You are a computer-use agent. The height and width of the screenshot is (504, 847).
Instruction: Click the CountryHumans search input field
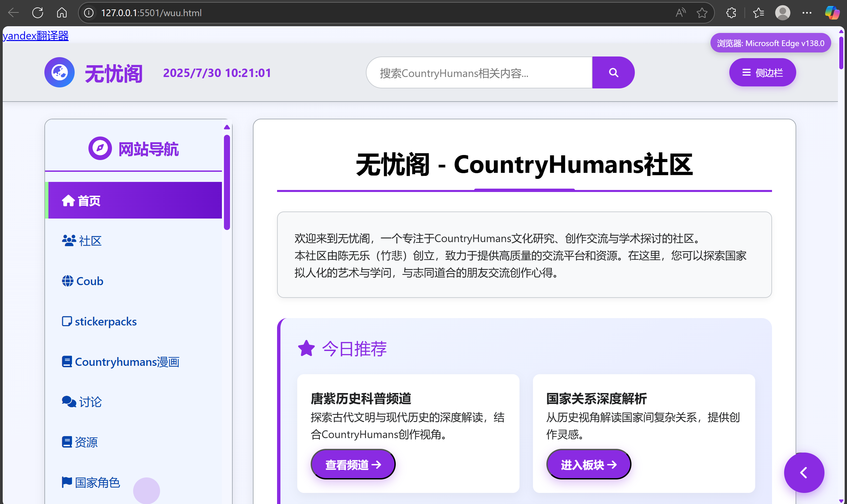tap(479, 73)
